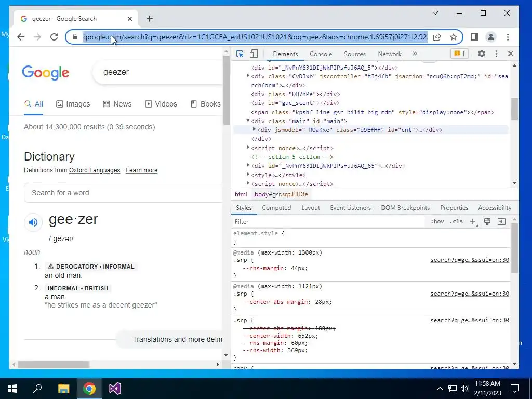Click the Learn more link

pos(142,170)
